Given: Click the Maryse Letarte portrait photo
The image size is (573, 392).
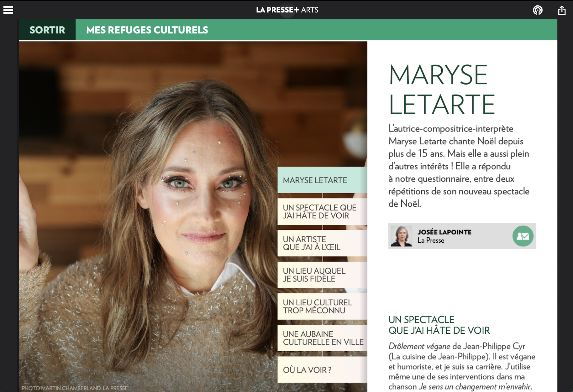Looking at the screenshot, I should click(x=147, y=216).
